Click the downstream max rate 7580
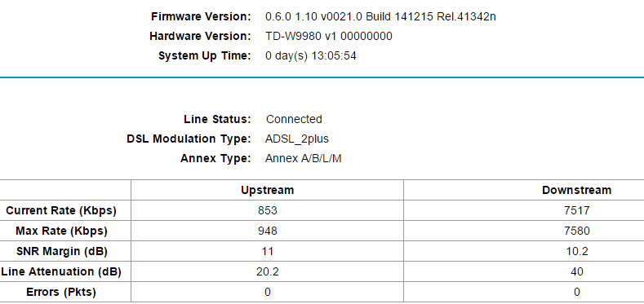This screenshot has height=304, width=644. pyautogui.click(x=576, y=231)
